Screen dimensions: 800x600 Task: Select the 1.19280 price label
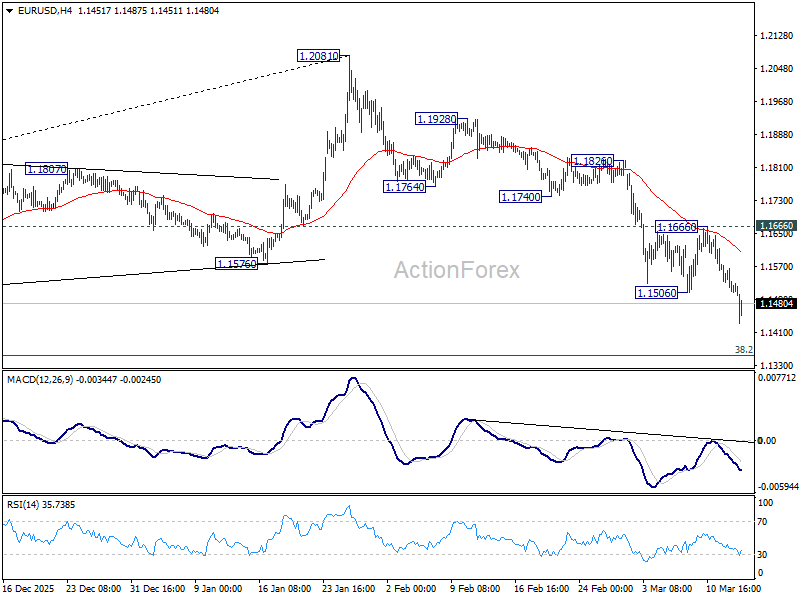[x=436, y=119]
